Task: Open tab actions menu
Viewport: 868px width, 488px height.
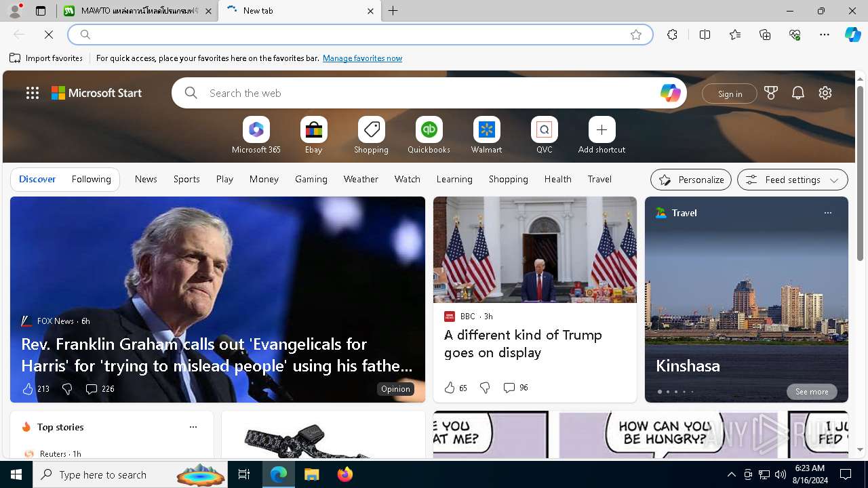Action: pyautogui.click(x=41, y=11)
